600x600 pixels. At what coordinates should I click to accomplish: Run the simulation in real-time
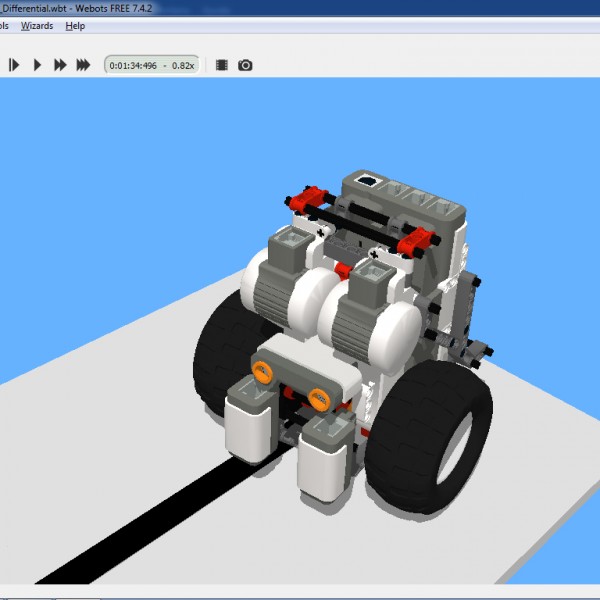pyautogui.click(x=37, y=65)
